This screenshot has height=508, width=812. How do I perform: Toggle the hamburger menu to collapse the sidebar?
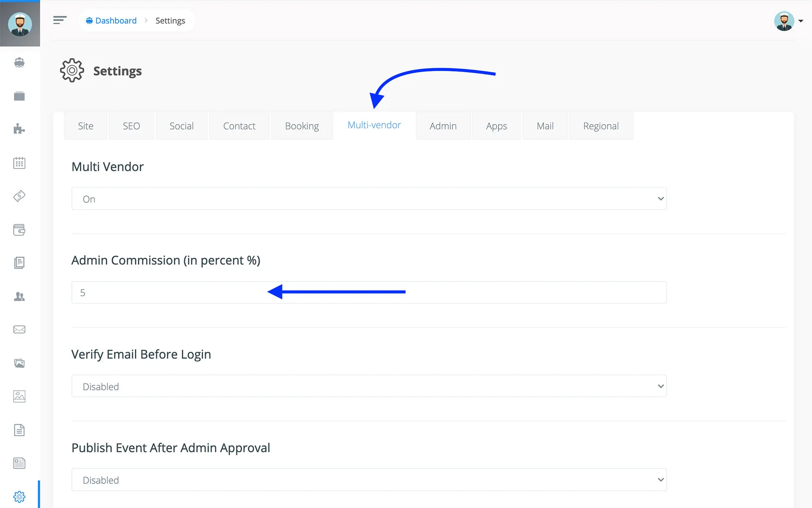(60, 20)
